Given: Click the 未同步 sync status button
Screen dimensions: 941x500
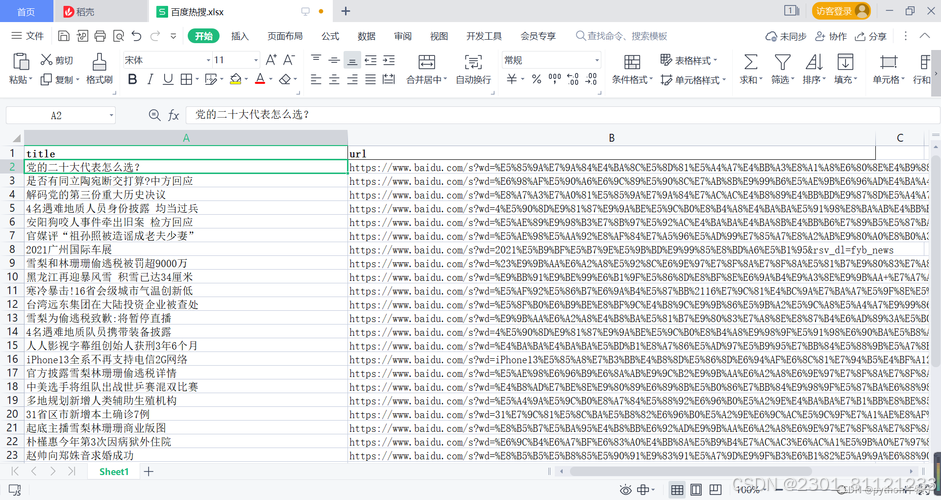Looking at the screenshot, I should click(x=786, y=36).
